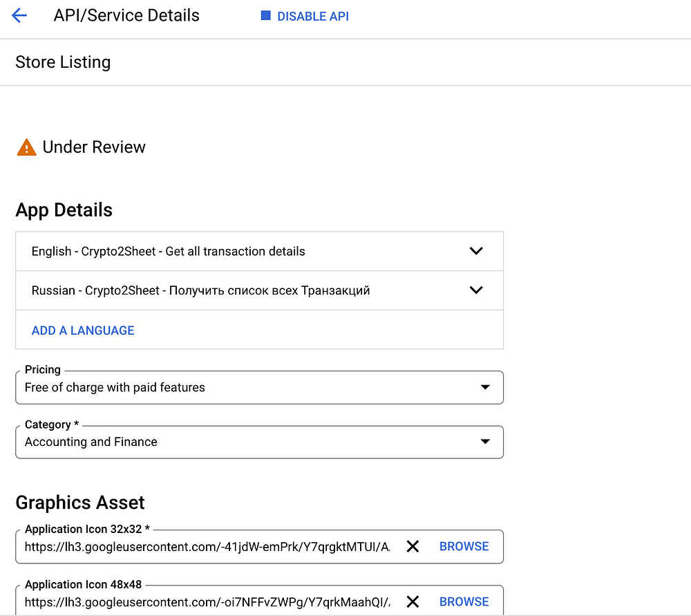The height and width of the screenshot is (616, 691).
Task: Click the back arrow icon
Action: point(19,16)
